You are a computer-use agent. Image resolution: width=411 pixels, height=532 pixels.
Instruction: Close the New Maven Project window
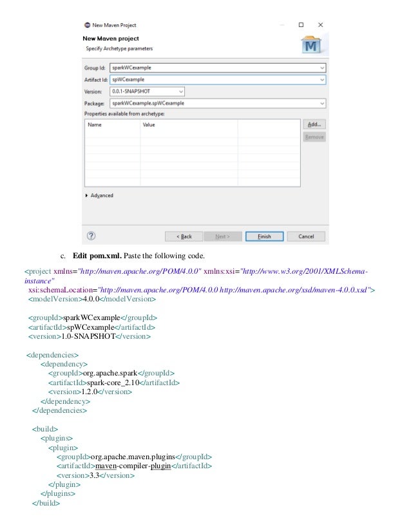point(320,24)
